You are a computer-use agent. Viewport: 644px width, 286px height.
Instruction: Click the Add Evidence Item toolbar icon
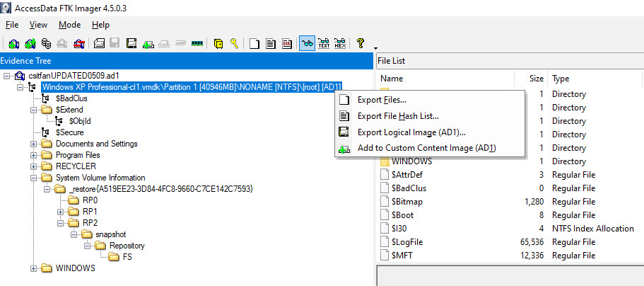coord(13,43)
